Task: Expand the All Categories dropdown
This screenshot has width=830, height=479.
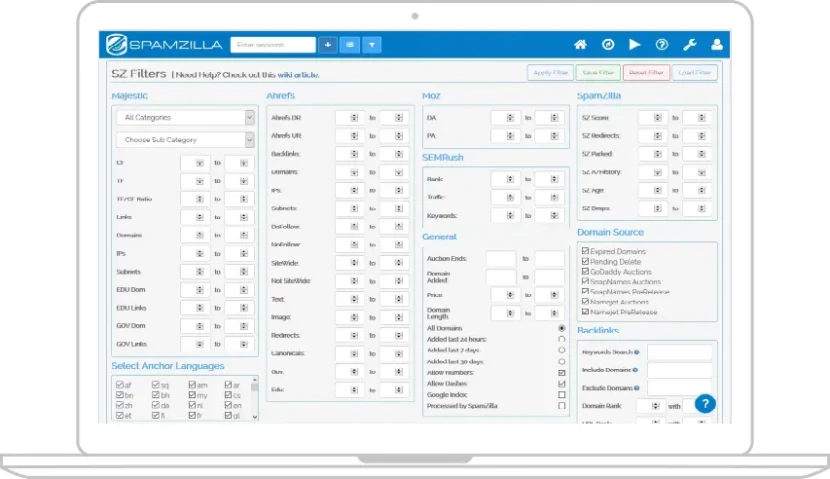Action: coord(185,118)
